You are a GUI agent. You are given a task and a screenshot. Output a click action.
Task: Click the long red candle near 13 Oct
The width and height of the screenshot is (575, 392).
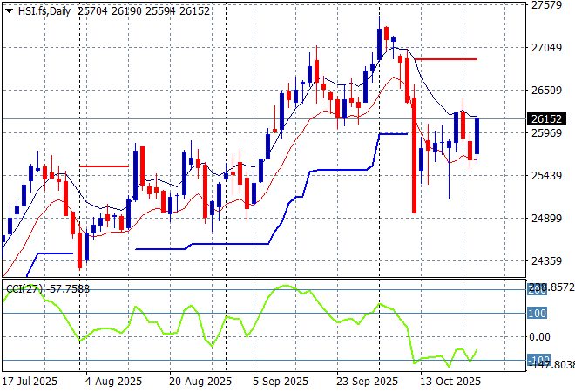pyautogui.click(x=415, y=155)
